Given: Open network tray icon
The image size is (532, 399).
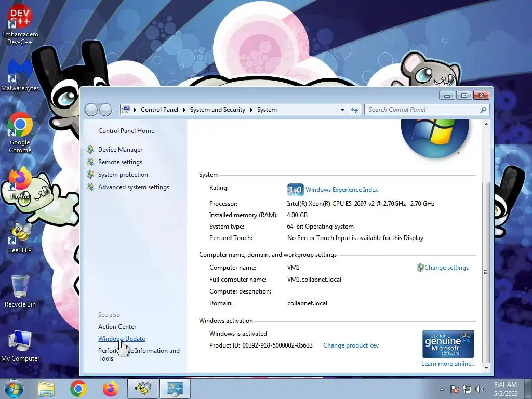Looking at the screenshot, I should [x=467, y=389].
